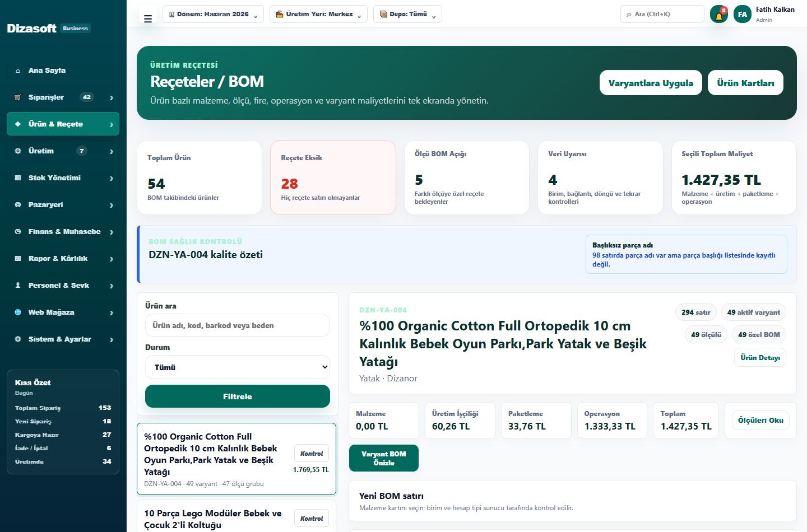This screenshot has width=807, height=532.
Task: Click the Başlıksız parça adı warning
Action: (687, 254)
